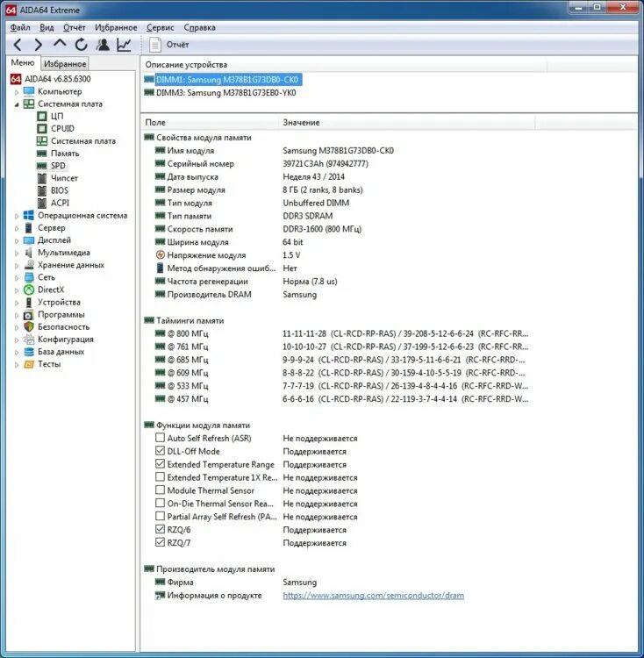Click the DirectX Xbox icon

click(x=29, y=290)
